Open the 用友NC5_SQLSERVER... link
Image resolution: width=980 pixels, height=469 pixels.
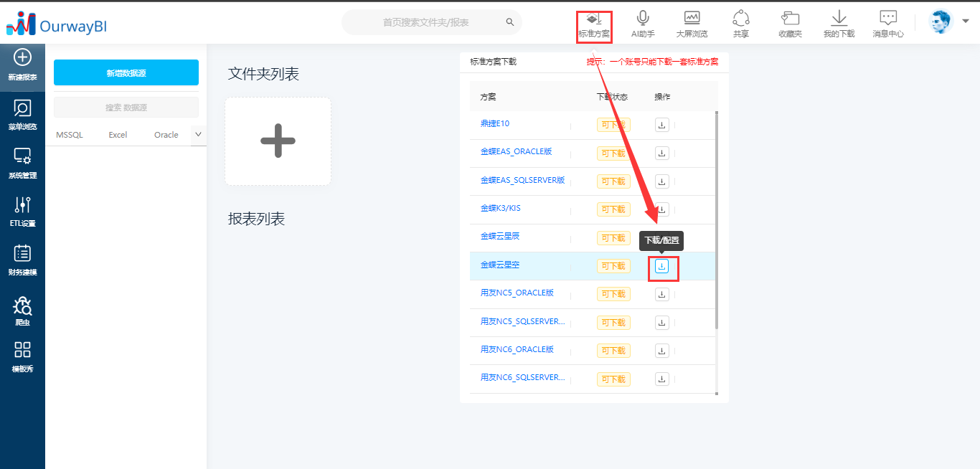522,321
